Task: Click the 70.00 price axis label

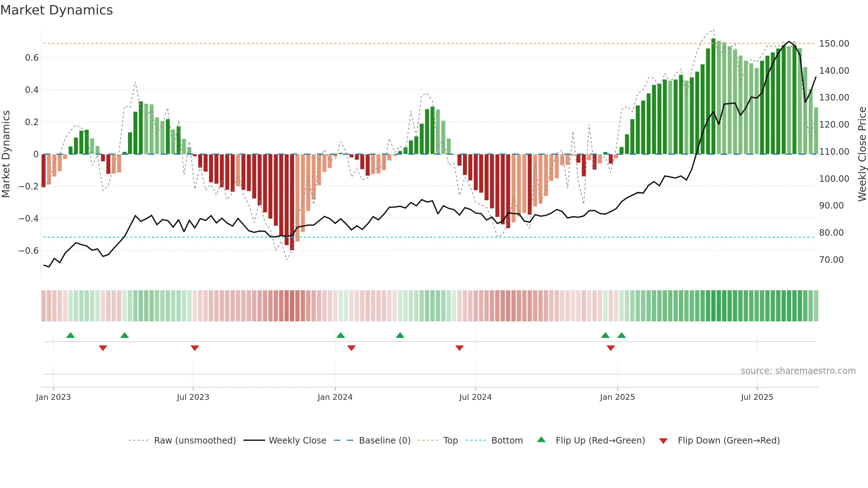Action: (831, 260)
